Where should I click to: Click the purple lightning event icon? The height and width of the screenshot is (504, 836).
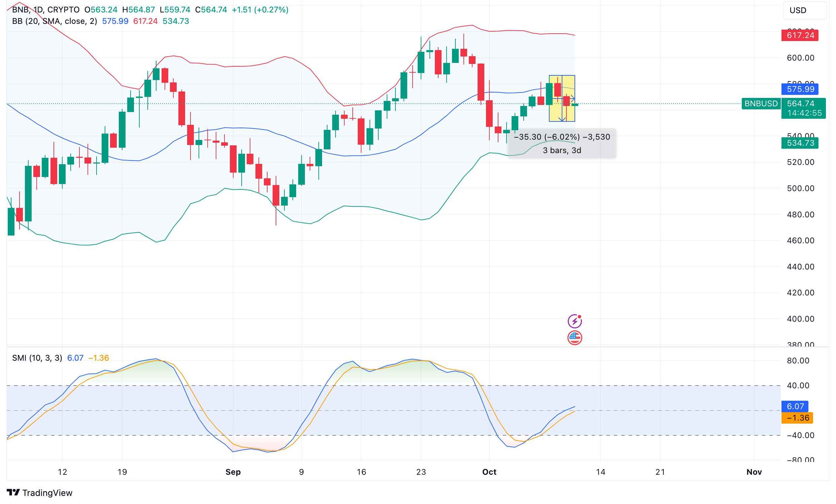(x=574, y=321)
